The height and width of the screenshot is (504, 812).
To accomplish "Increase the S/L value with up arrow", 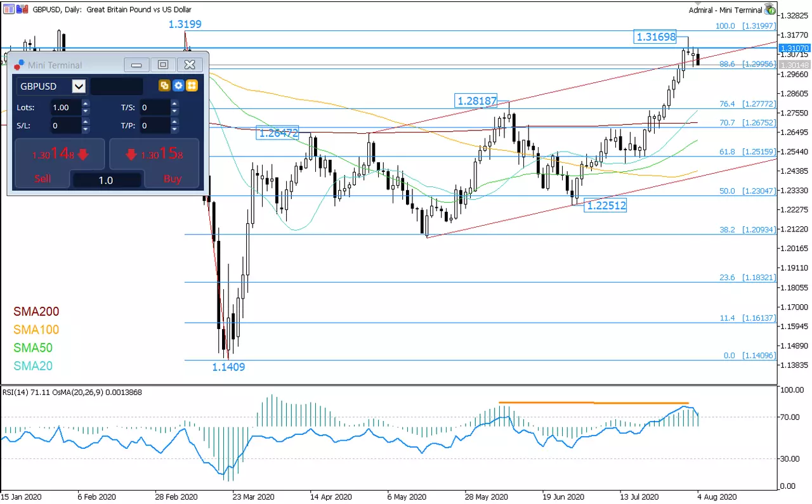I will point(86,122).
